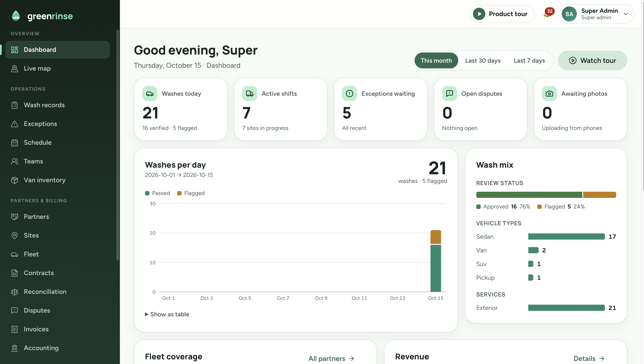Click the Partners handshake icon
Viewport: 644px width, 364px height.
point(15,217)
